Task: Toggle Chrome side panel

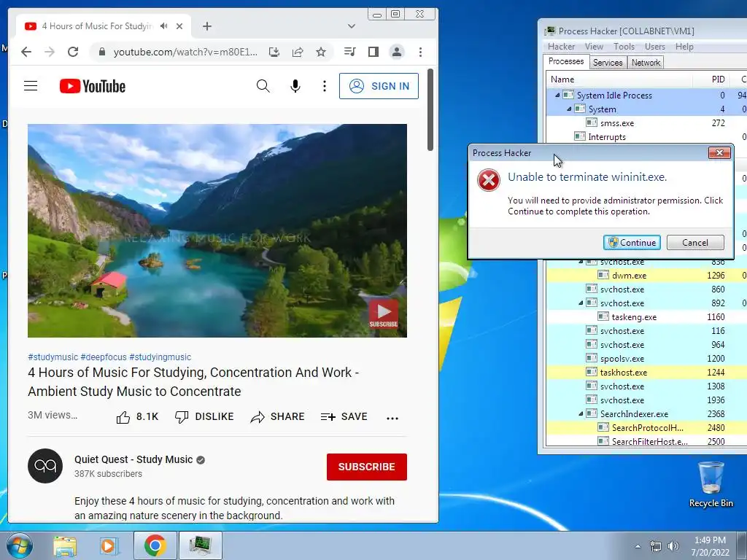Action: [373, 52]
